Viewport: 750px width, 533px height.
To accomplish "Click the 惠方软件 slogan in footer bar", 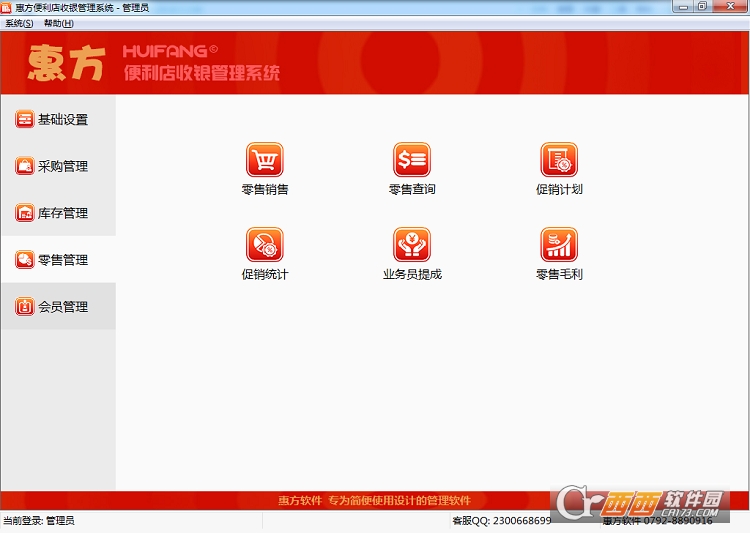I will tap(374, 500).
